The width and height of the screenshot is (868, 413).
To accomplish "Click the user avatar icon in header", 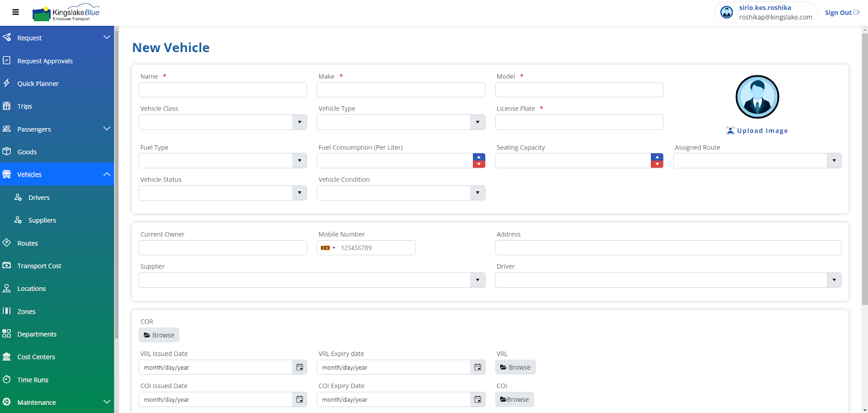I will pyautogui.click(x=726, y=12).
